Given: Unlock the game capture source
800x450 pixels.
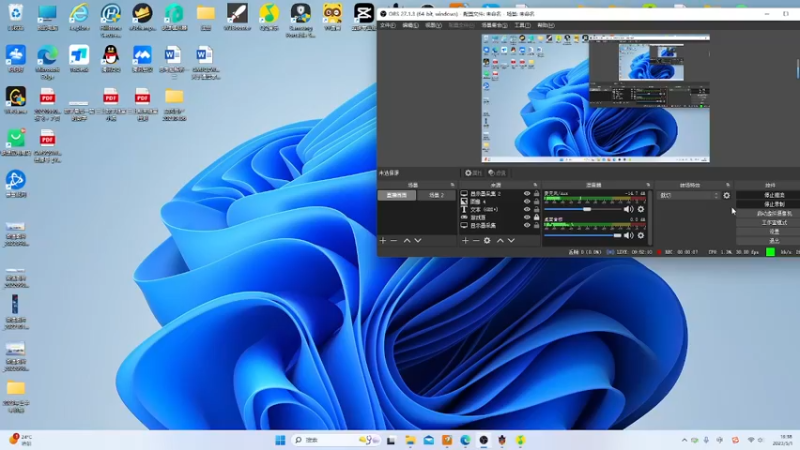Looking at the screenshot, I should coord(536,217).
